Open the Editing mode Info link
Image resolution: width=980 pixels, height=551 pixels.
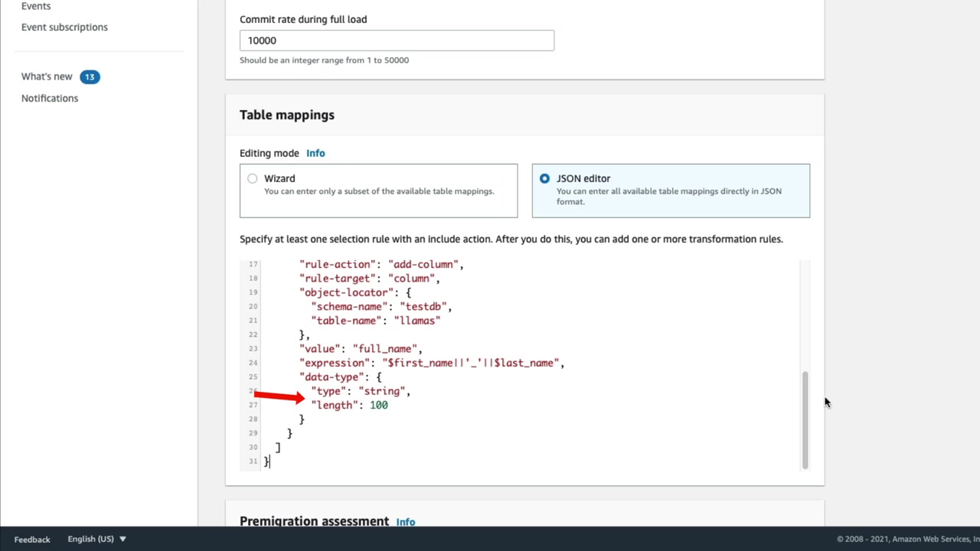315,153
